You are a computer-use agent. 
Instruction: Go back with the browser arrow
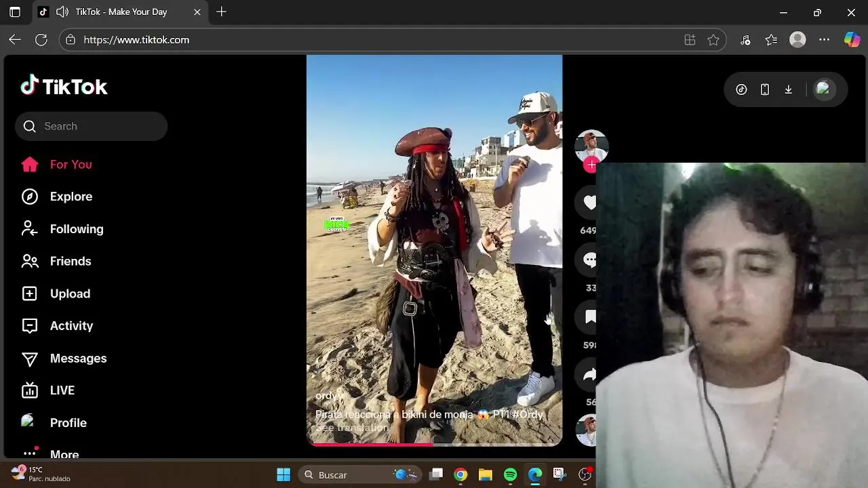(x=15, y=40)
